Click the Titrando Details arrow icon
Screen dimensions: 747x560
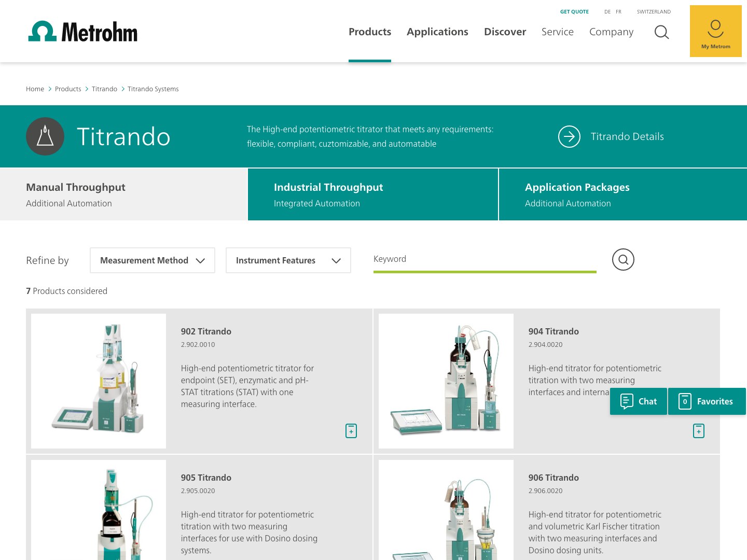pyautogui.click(x=569, y=136)
